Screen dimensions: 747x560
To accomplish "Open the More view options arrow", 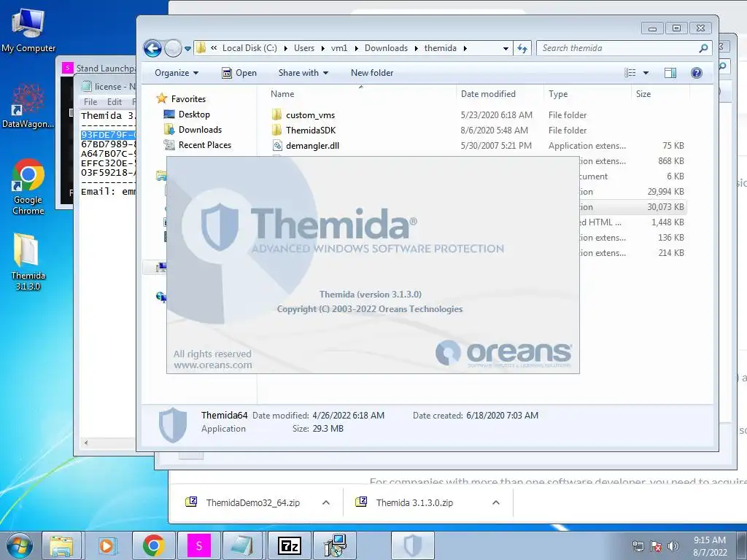I will click(x=646, y=73).
